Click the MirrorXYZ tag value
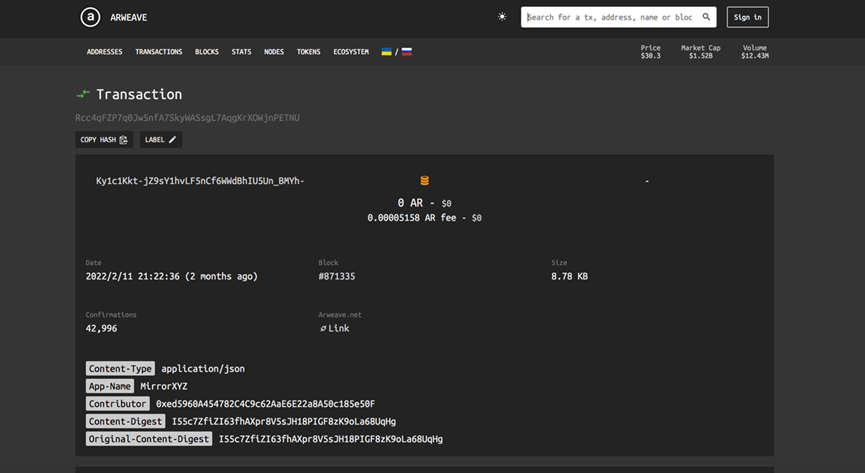The image size is (865, 473). pos(164,386)
